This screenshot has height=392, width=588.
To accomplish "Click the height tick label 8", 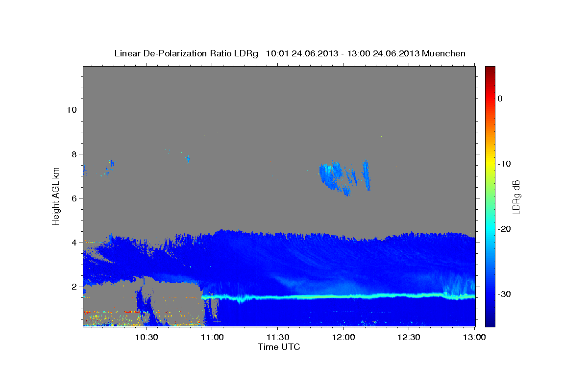I will click(x=74, y=154).
